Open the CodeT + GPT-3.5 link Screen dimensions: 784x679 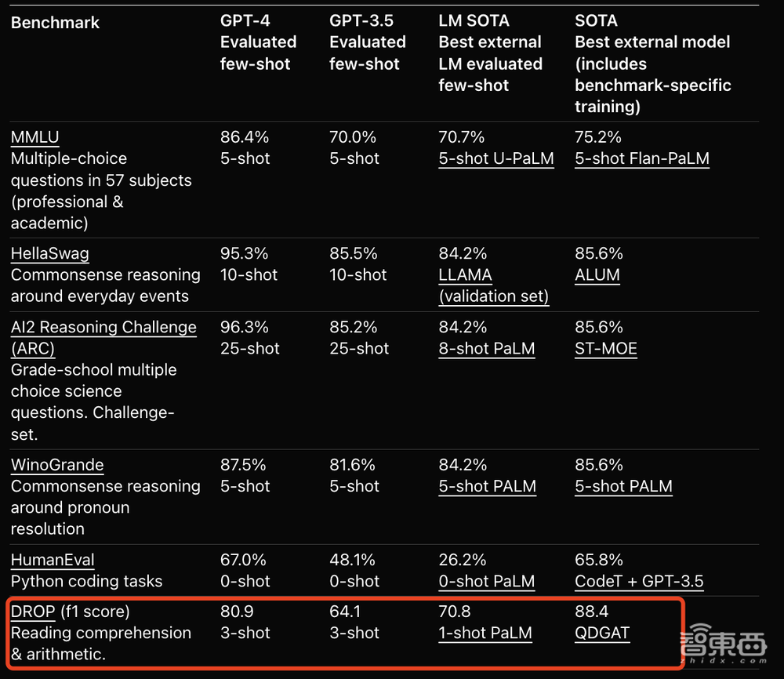coord(639,581)
